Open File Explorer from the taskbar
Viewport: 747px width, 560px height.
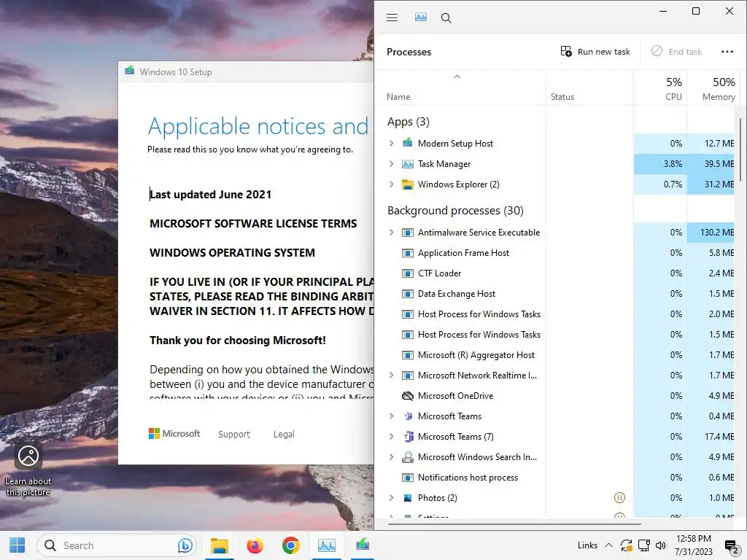tap(220, 545)
